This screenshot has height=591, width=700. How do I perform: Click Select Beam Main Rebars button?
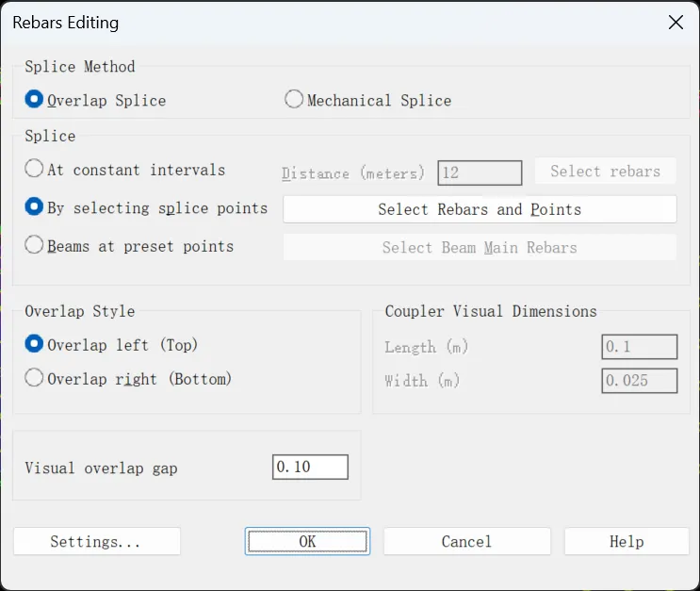coord(480,247)
